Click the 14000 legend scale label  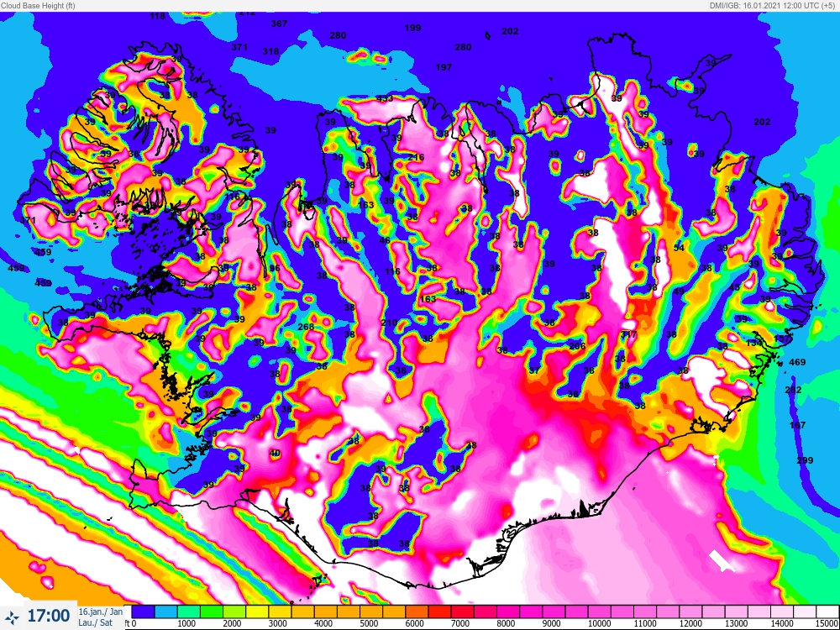(x=781, y=623)
